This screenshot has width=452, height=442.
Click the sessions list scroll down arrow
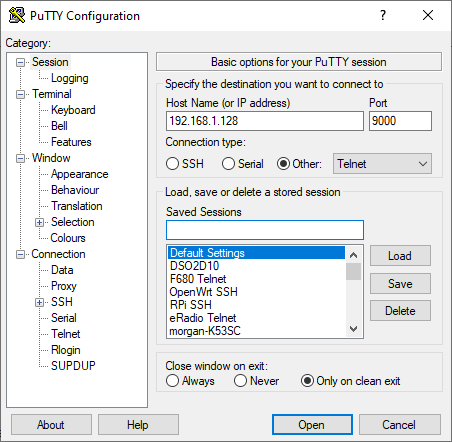point(353,329)
